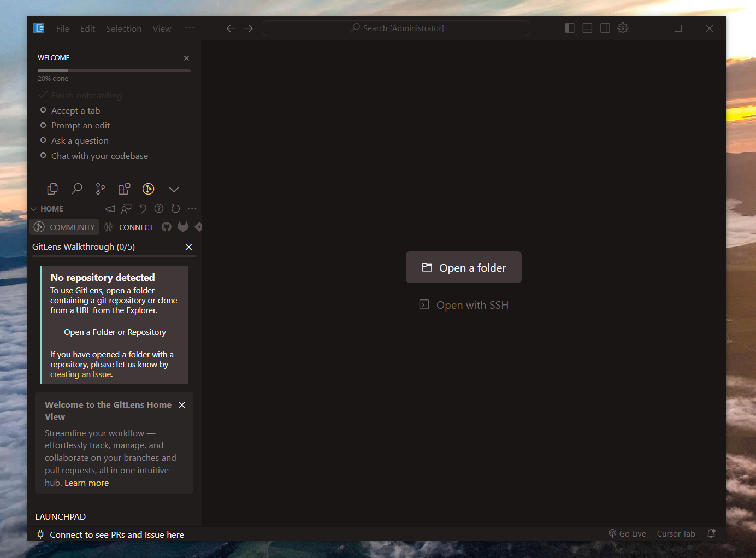The height and width of the screenshot is (558, 756).
Task: Show more menus via title bar ellipsis
Action: pyautogui.click(x=190, y=28)
